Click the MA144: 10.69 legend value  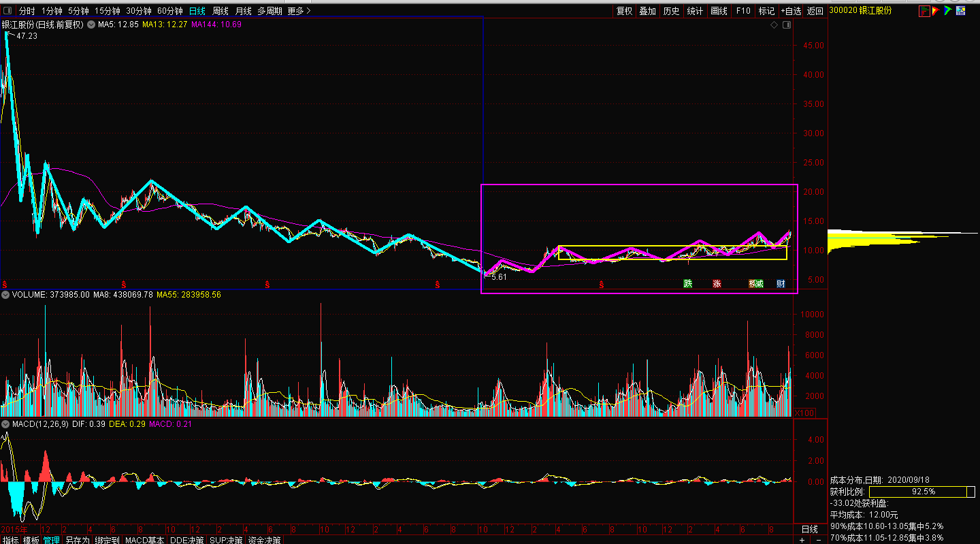(216, 25)
